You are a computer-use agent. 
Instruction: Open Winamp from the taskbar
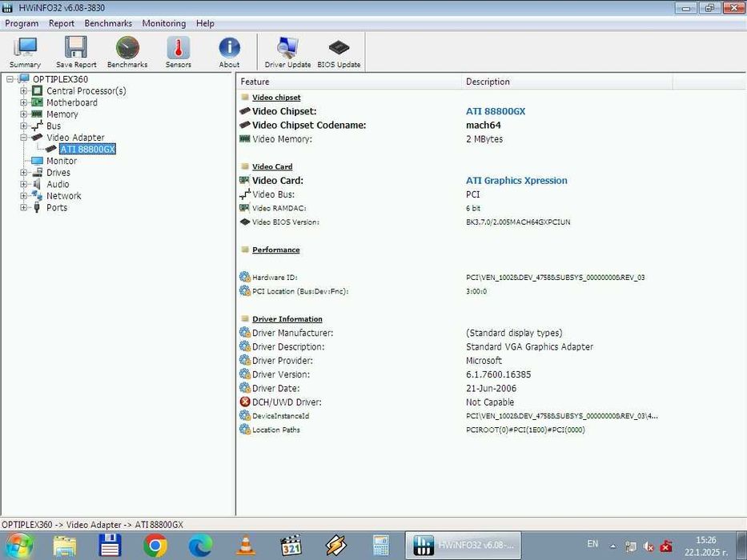335,546
